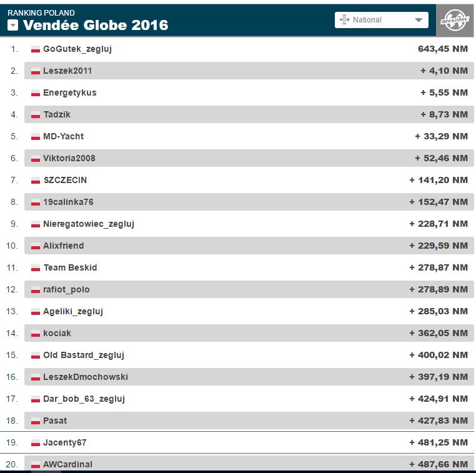Select skipper name MD-Yacht
Viewport: 476px width, 473px height.
(x=64, y=136)
